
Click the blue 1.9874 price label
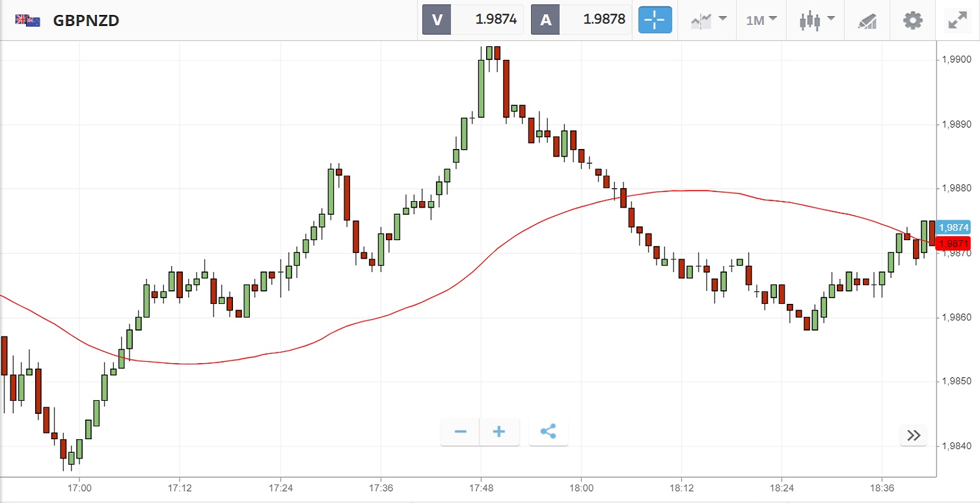click(x=953, y=227)
